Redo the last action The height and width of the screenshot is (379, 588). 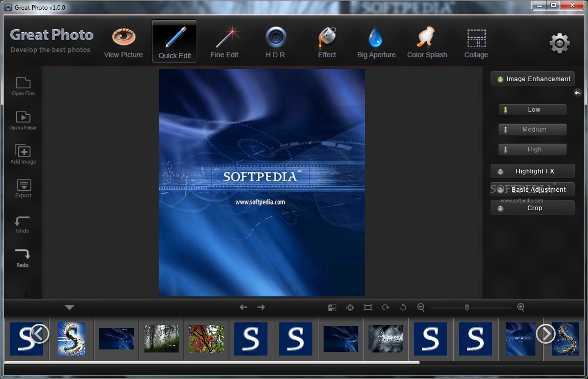22,258
